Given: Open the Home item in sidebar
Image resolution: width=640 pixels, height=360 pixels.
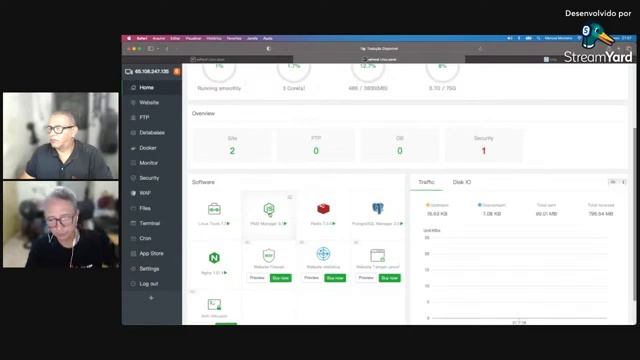Looking at the screenshot, I should point(151,87).
